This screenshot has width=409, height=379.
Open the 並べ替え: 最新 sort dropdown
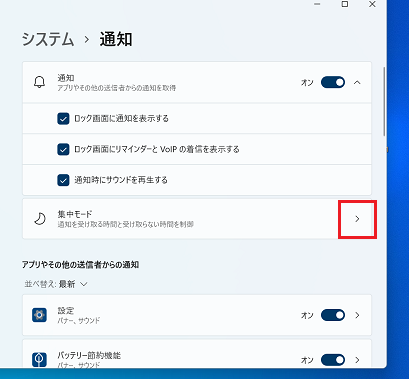pos(56,284)
